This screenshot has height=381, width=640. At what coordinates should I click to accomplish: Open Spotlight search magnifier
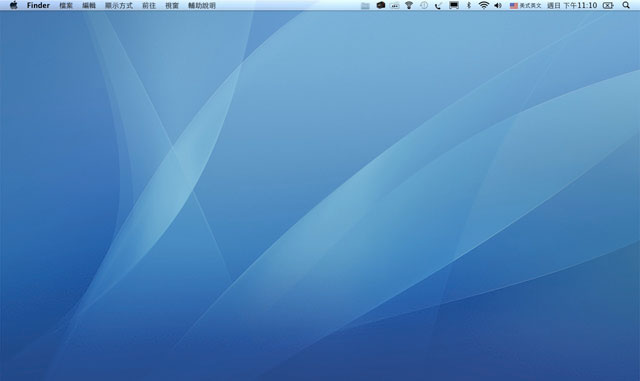(x=626, y=5)
